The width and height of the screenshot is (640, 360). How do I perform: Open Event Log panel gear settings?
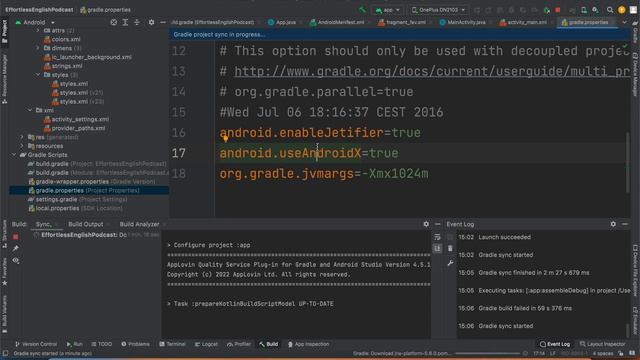pyautogui.click(x=613, y=224)
